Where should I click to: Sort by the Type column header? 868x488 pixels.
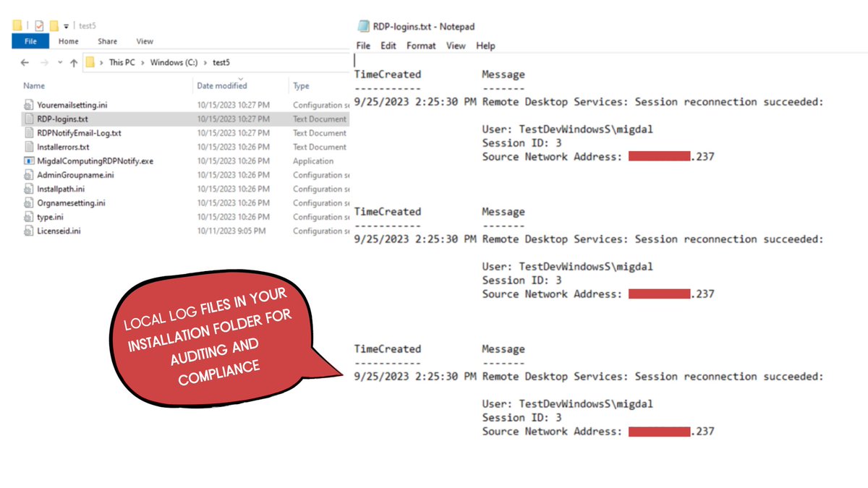pyautogui.click(x=301, y=86)
